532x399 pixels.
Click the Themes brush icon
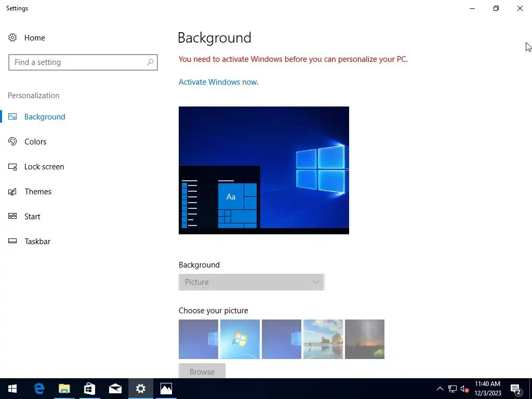12,192
